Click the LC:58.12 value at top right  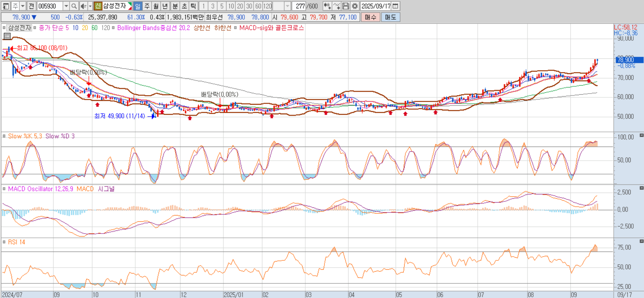pyautogui.click(x=626, y=27)
